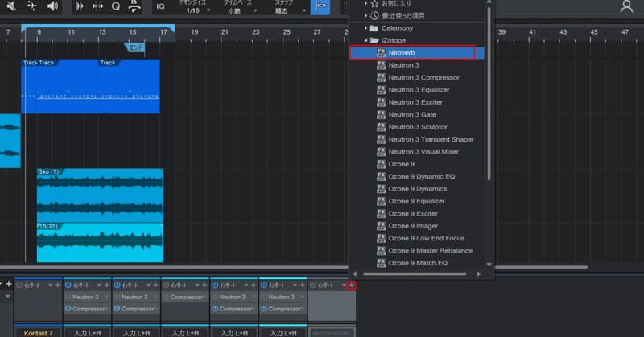The image size is (644, 337).
Task: Click FX icon beside Ozone 9 Dynamics
Action: (381, 189)
